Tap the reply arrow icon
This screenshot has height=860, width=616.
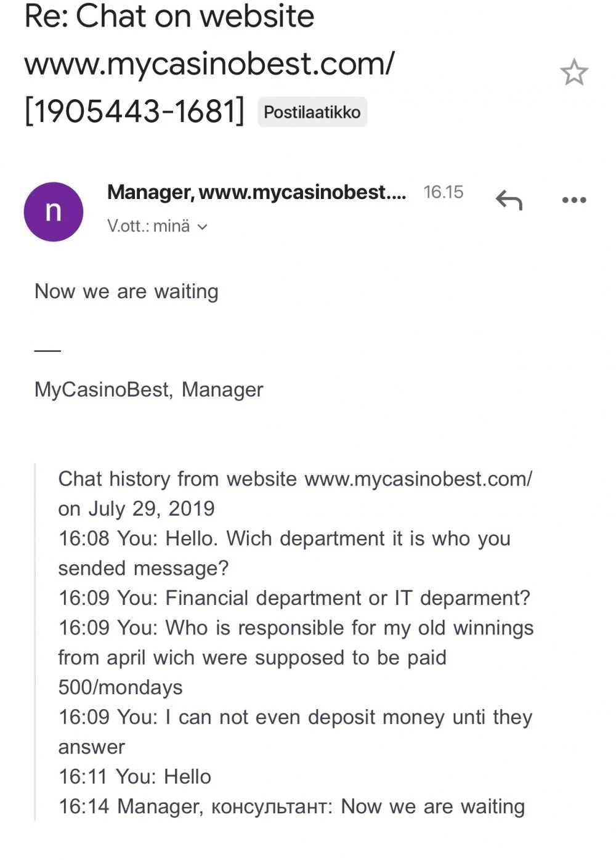click(x=509, y=200)
